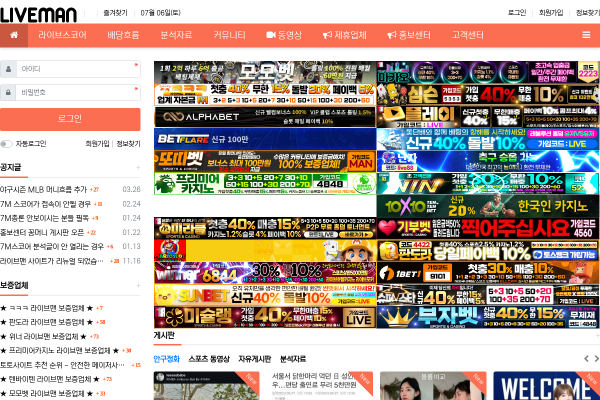Open the WELCOME thumbnail post
The image size is (600, 400).
pyautogui.click(x=546, y=386)
